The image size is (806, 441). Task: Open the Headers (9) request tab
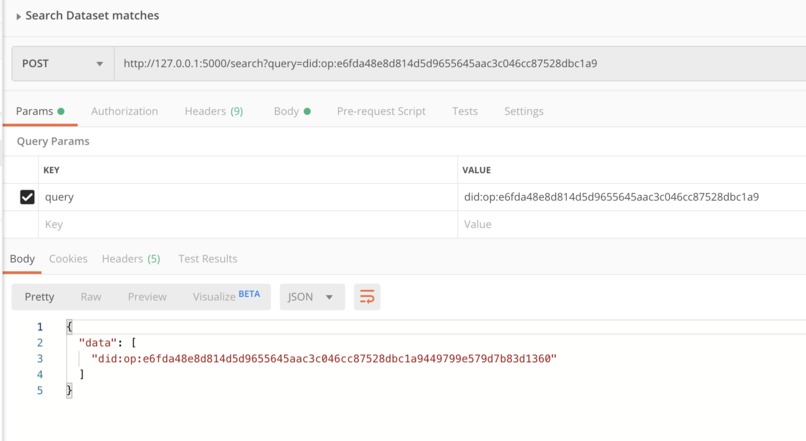click(x=214, y=112)
